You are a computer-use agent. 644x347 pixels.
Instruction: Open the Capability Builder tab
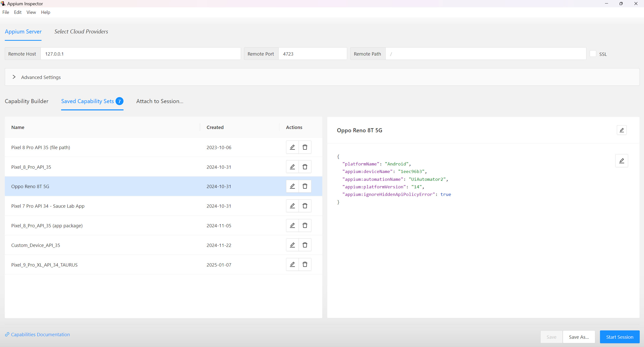[27, 101]
